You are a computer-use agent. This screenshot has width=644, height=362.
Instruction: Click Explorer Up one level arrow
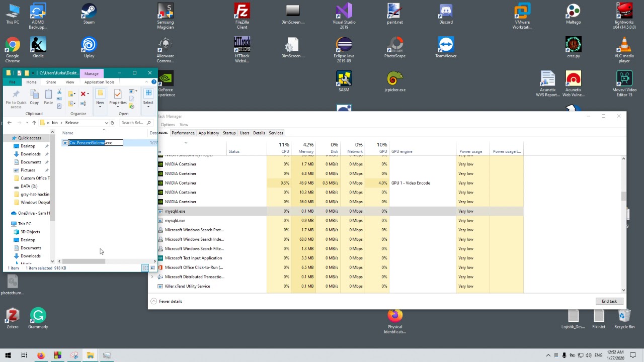tap(34, 123)
